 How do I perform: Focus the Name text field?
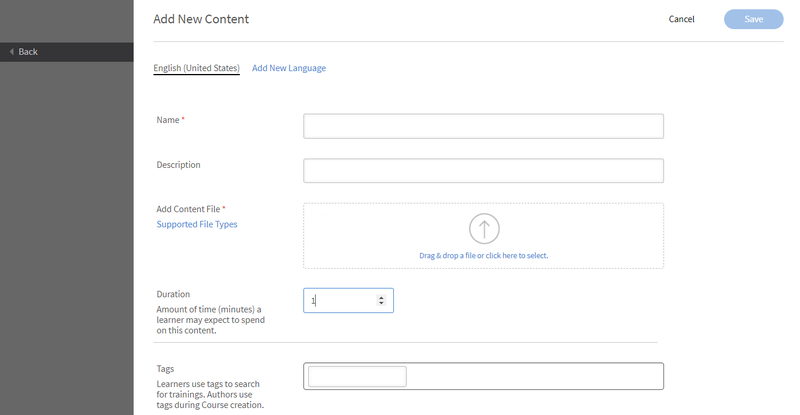[483, 126]
